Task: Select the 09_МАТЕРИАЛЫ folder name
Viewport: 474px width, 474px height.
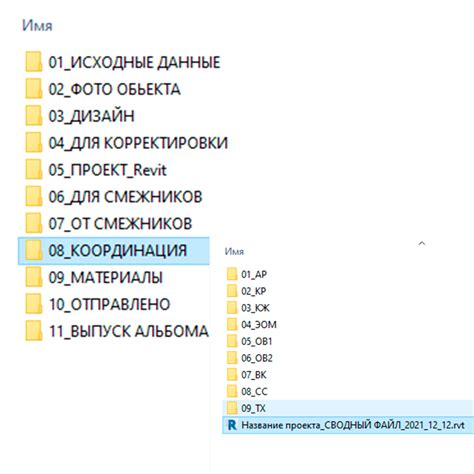Action: pos(106,277)
